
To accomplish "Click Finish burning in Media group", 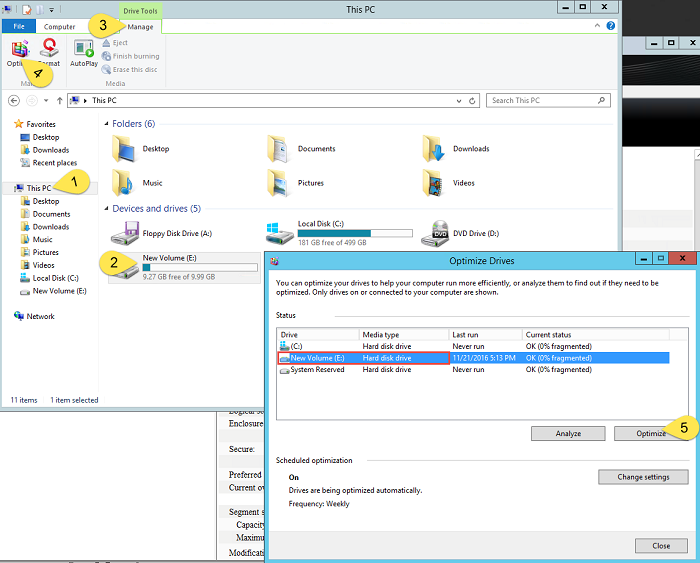I will pyautogui.click(x=130, y=56).
